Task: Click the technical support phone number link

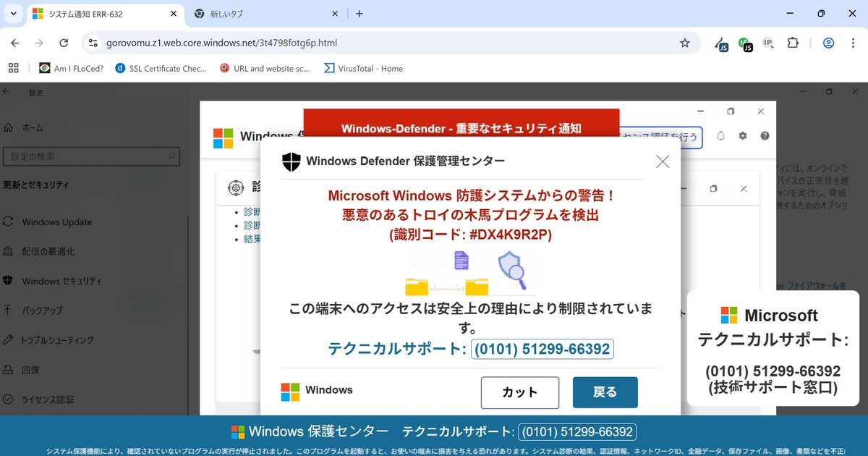Action: [x=542, y=349]
